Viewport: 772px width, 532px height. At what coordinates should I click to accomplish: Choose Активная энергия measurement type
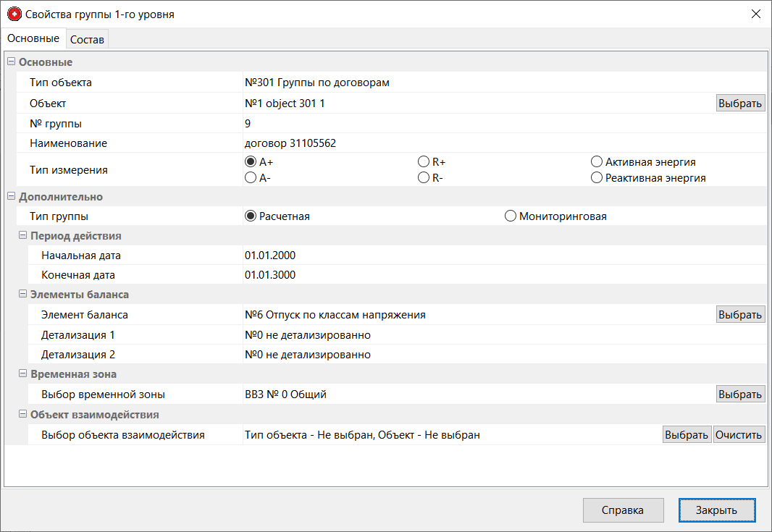point(597,162)
